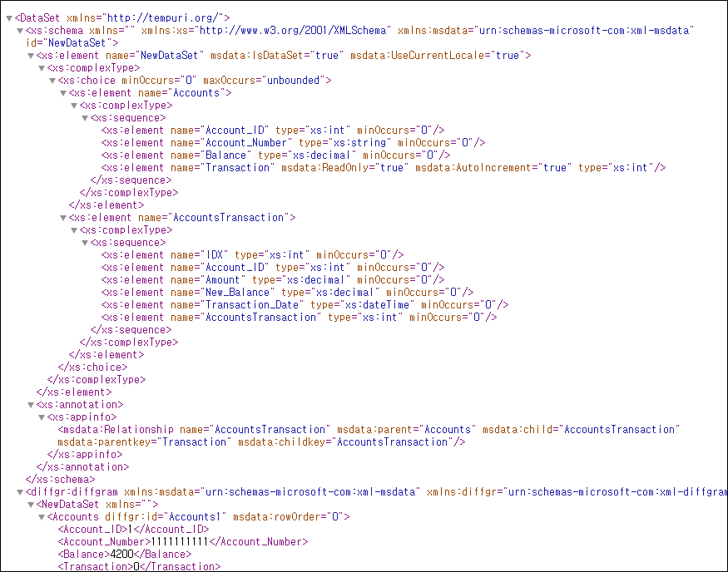Click the msdata:Relationship element line
Viewport: 728px width, 572px height.
pos(193,430)
